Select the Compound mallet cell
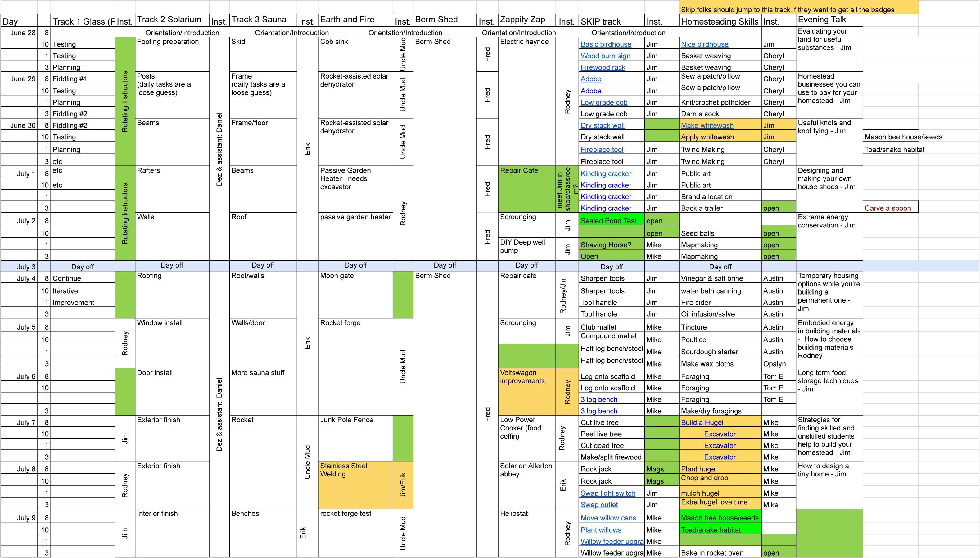Image resolution: width=980 pixels, height=558 pixels. coord(611,338)
